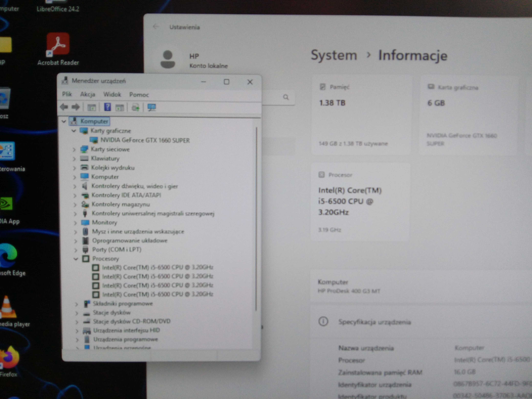Expand the Porty (COM i LPT) category
Image resolution: width=532 pixels, height=399 pixels.
pyautogui.click(x=76, y=250)
